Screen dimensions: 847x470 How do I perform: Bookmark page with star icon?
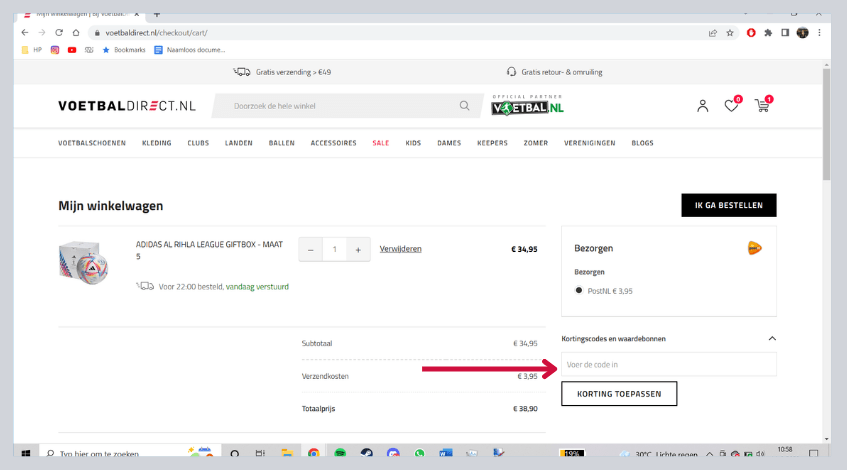pyautogui.click(x=730, y=32)
